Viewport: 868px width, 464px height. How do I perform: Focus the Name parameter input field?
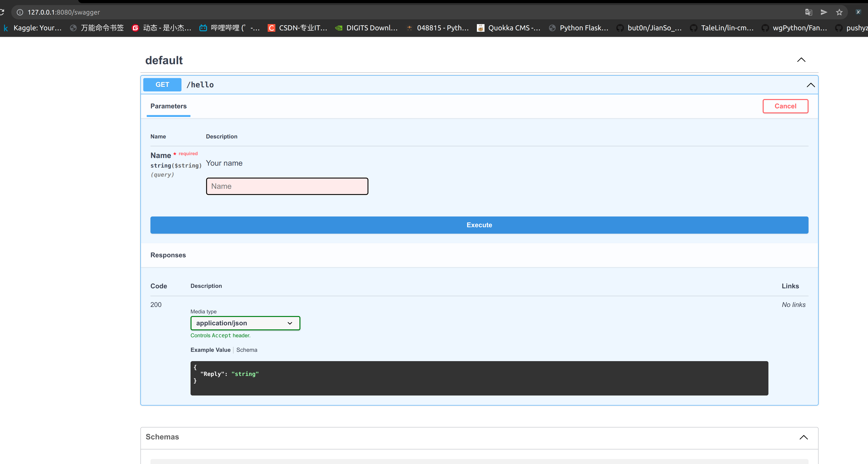(x=287, y=186)
